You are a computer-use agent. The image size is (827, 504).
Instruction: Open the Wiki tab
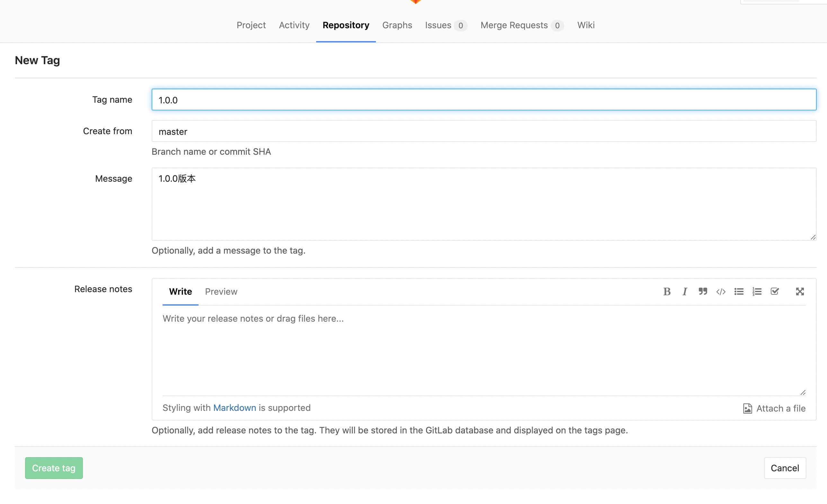[586, 25]
